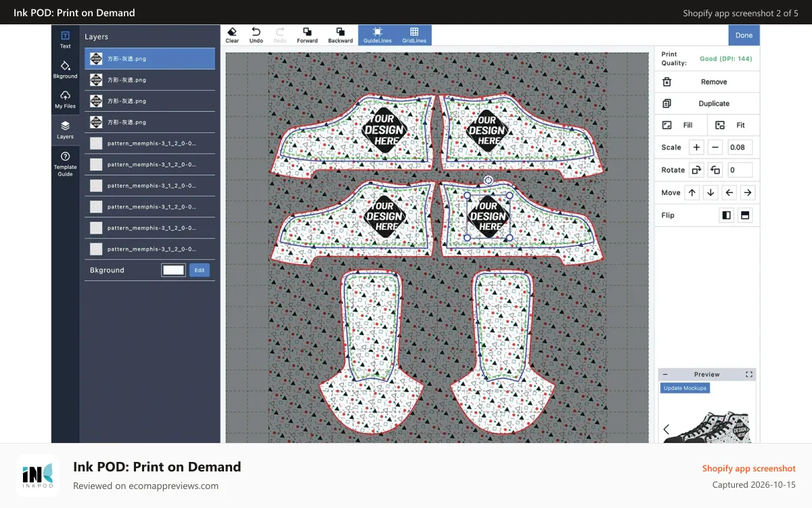Click the Good (DPI: 144) quality text

pyautogui.click(x=725, y=59)
